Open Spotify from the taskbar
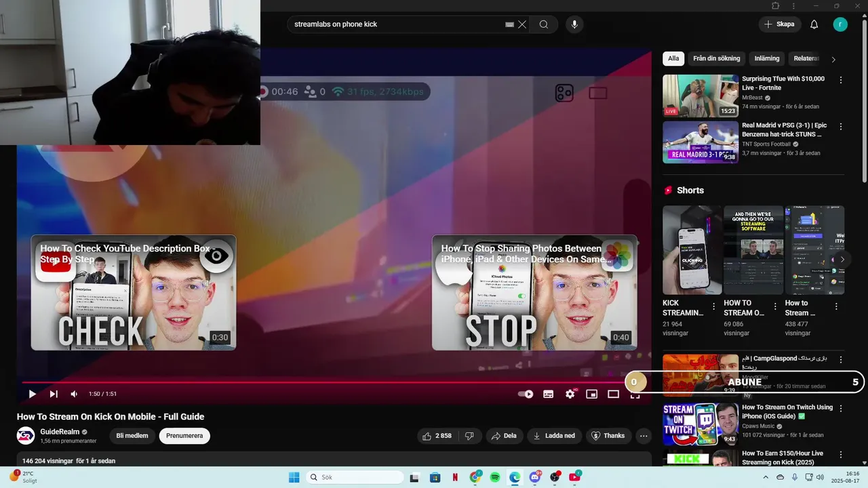868x488 pixels. 495,477
